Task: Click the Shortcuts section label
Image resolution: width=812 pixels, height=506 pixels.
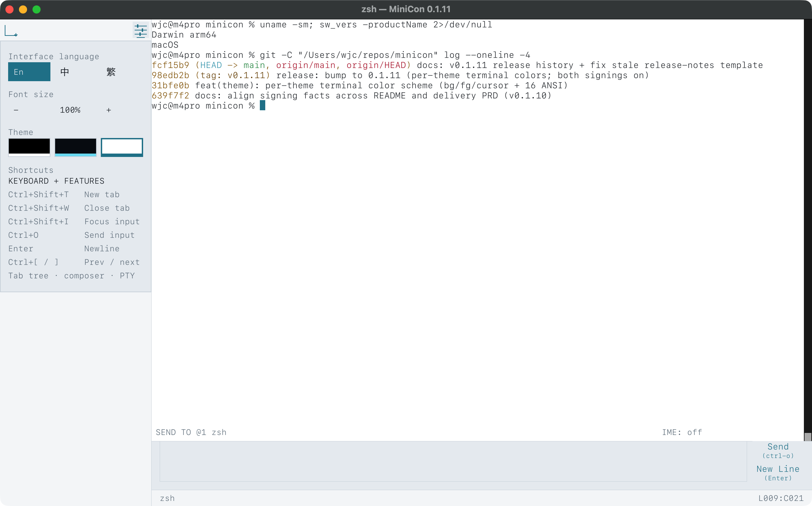Action: click(x=31, y=170)
